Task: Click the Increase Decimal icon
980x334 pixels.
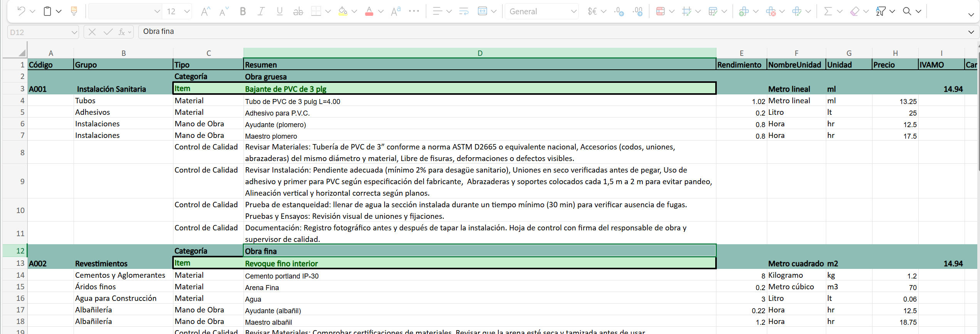Action: [638, 12]
